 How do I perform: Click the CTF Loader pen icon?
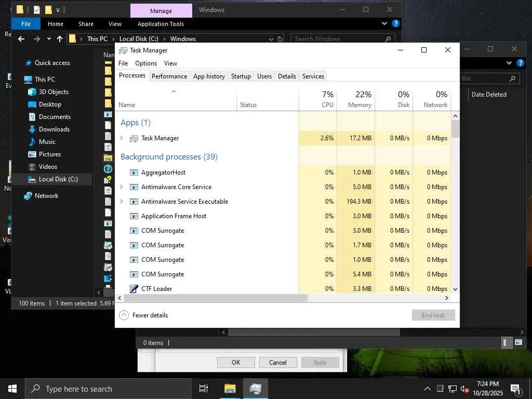pos(134,289)
